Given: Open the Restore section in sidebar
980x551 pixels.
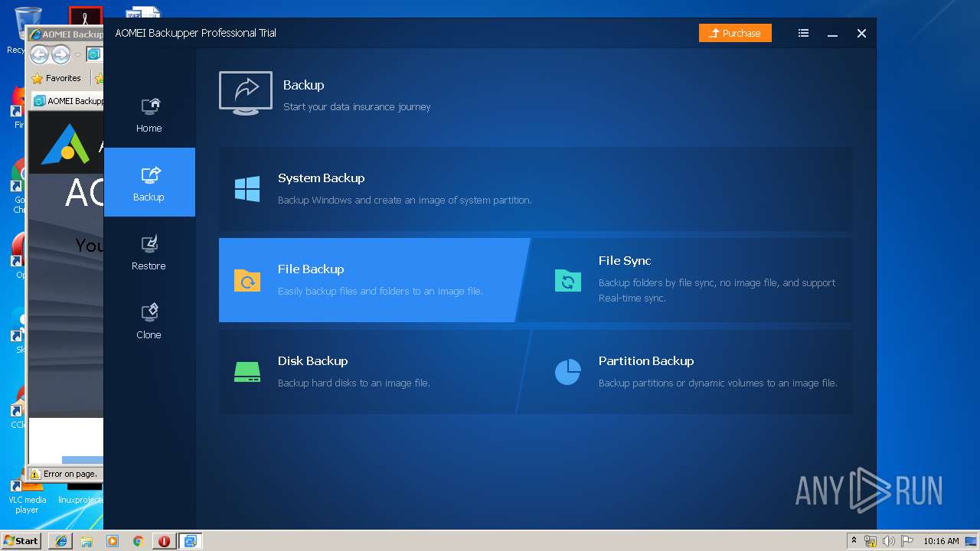Looking at the screenshot, I should tap(149, 251).
